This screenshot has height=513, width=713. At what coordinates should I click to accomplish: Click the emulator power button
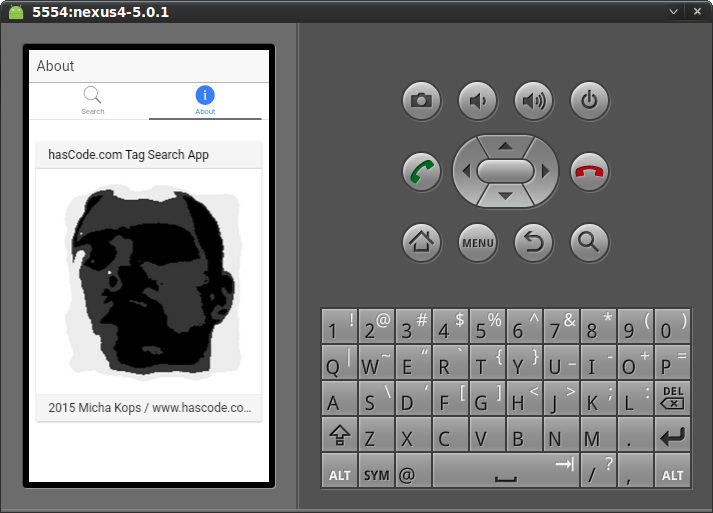coord(589,101)
